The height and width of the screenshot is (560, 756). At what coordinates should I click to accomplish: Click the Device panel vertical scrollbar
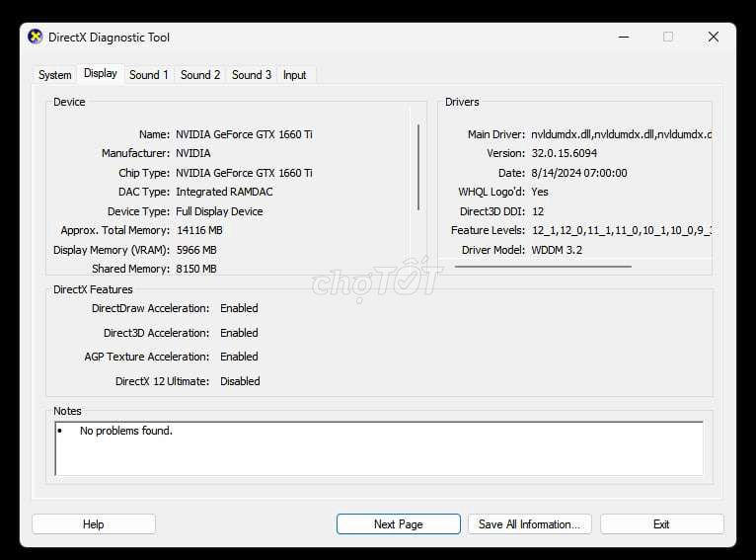pos(418,167)
